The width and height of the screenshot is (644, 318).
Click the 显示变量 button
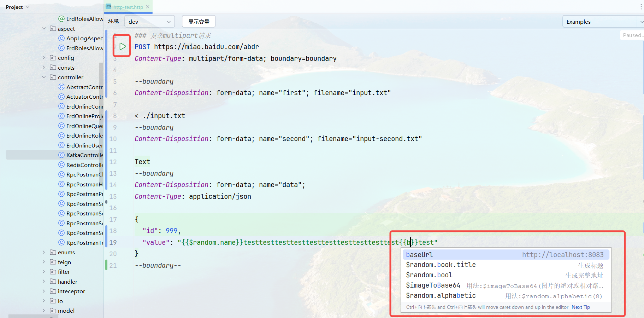199,22
